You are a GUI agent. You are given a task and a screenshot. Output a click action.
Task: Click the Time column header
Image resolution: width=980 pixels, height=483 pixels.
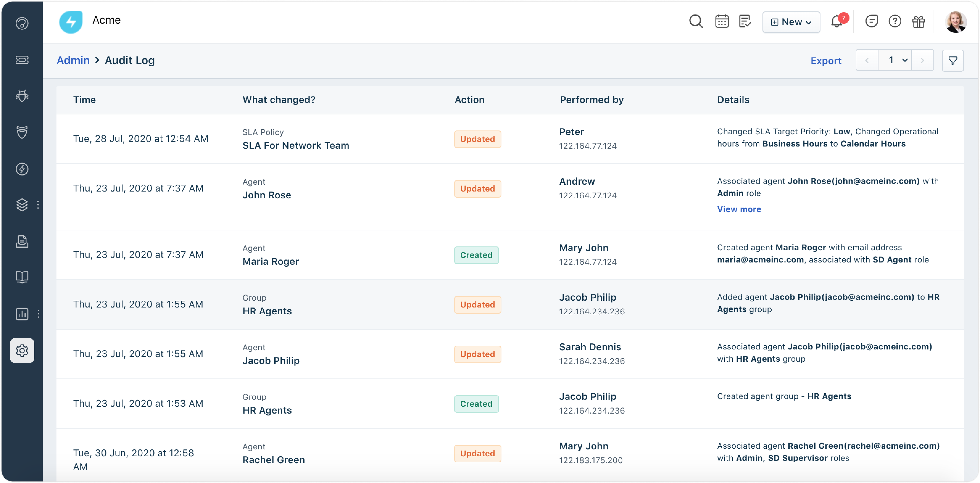click(85, 100)
